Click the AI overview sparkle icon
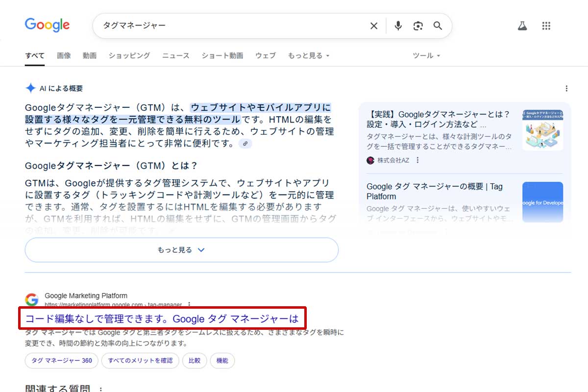The width and height of the screenshot is (588, 392). tap(30, 88)
